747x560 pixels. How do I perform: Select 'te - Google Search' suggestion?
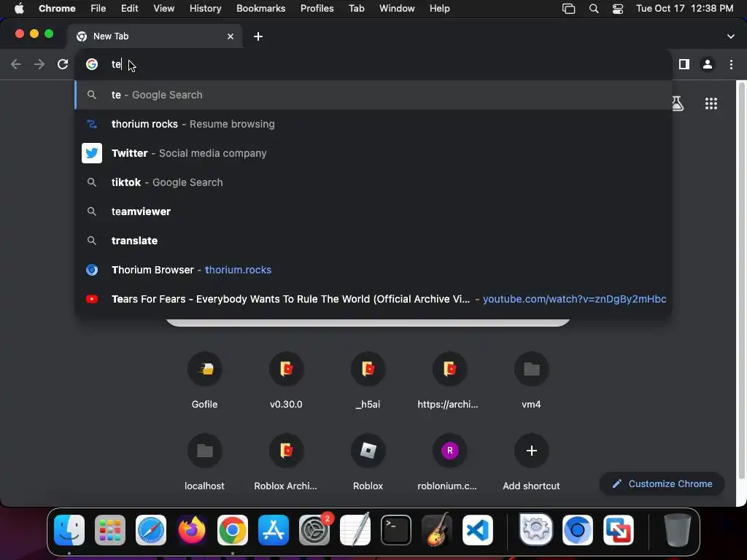pyautogui.click(x=373, y=95)
